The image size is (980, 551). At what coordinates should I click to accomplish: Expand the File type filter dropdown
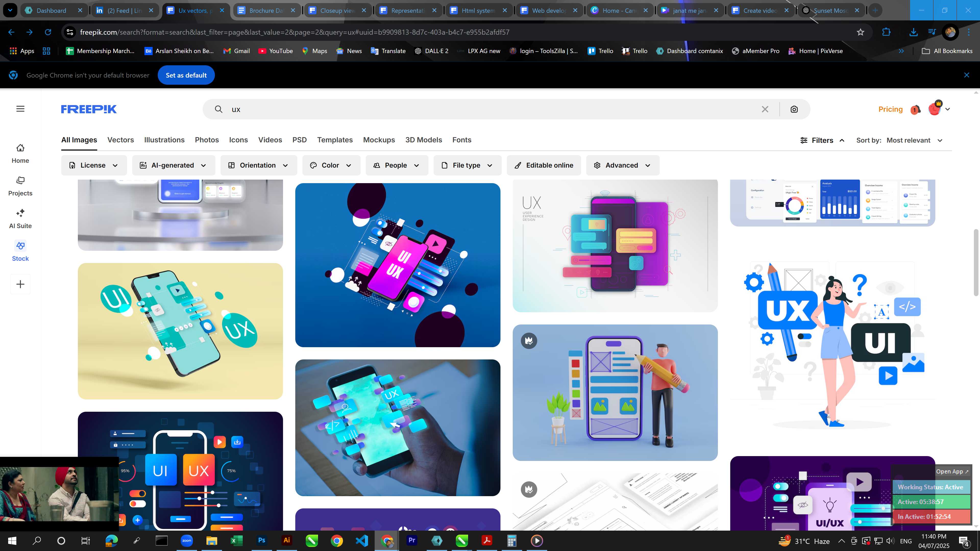point(468,165)
